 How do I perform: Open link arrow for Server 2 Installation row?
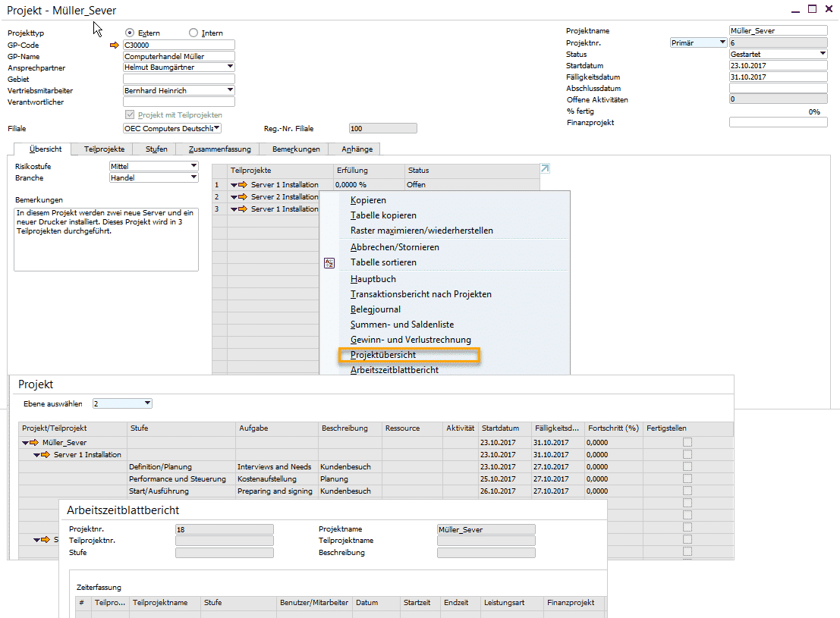coord(244,197)
